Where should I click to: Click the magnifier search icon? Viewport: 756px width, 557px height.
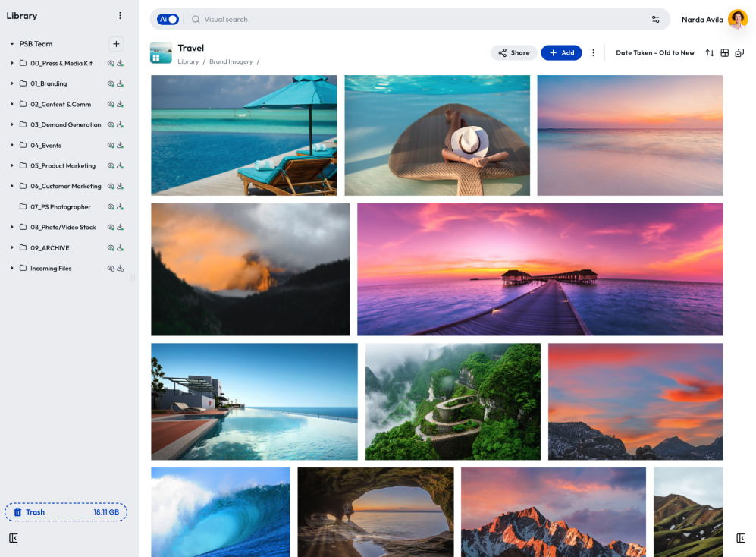coord(196,19)
